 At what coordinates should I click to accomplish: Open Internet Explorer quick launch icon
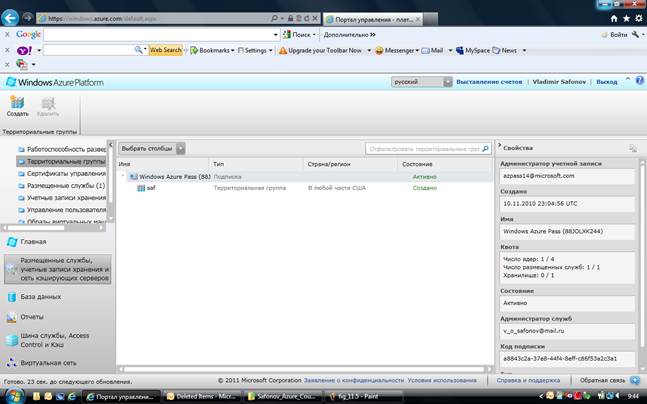click(72, 397)
